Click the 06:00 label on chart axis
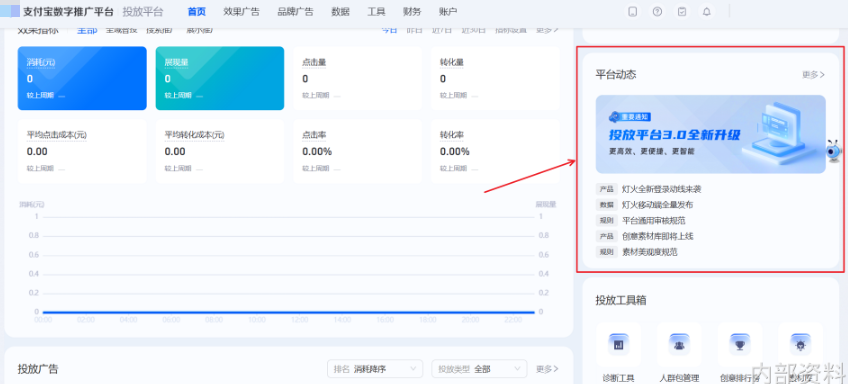Viewport: 848px width, 384px height. click(171, 320)
